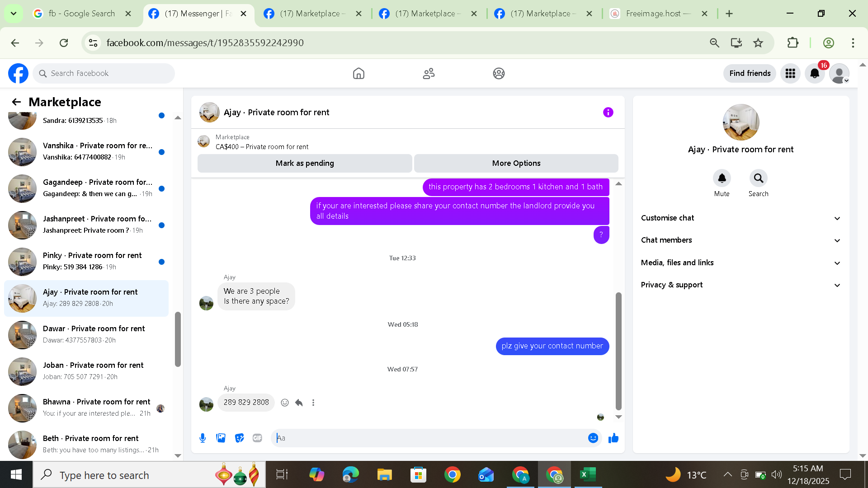868x488 pixels.
Task: React to the 289 829 2808 message
Action: click(x=284, y=403)
